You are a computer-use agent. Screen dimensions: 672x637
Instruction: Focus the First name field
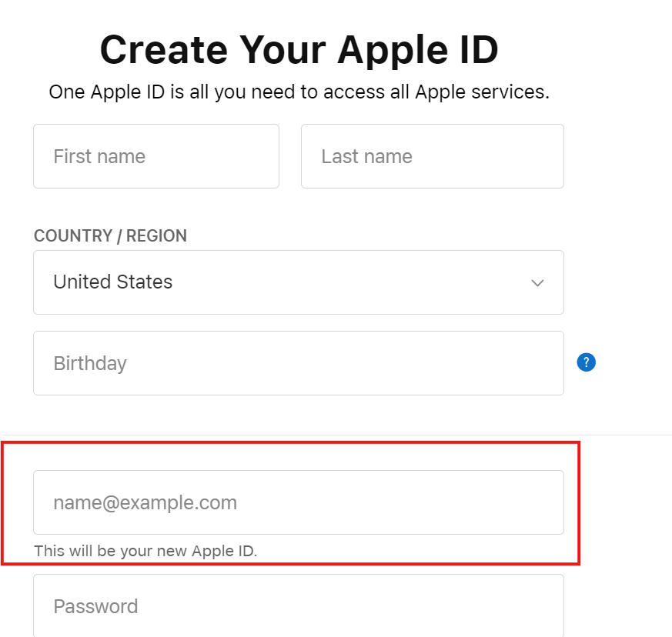pyautogui.click(x=156, y=156)
